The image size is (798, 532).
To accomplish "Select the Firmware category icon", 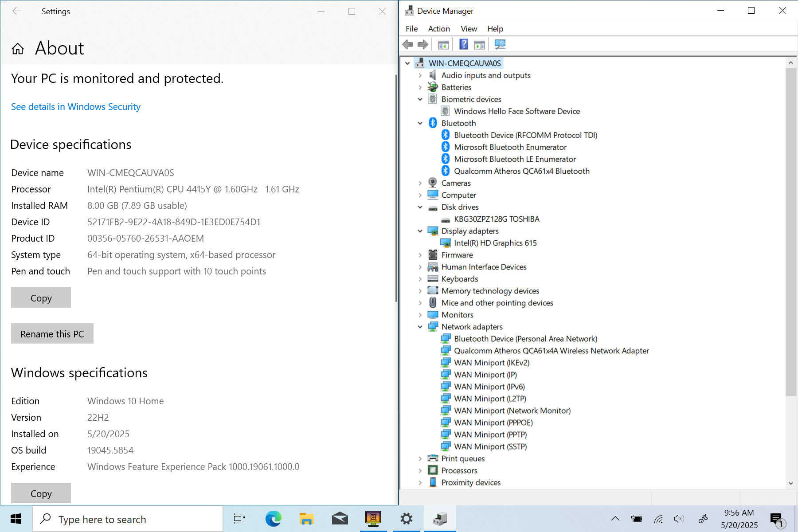I will (x=433, y=254).
